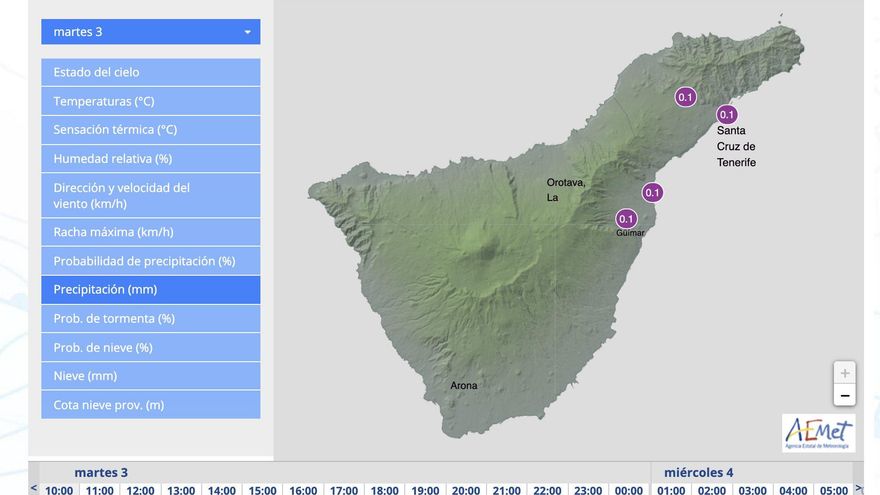Select Dirección y velocidad del viento

pyautogui.click(x=150, y=196)
